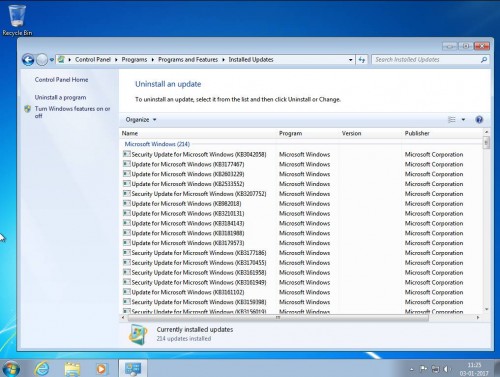Open the view options dropdown arrow
The width and height of the screenshot is (500, 377).
(463, 120)
